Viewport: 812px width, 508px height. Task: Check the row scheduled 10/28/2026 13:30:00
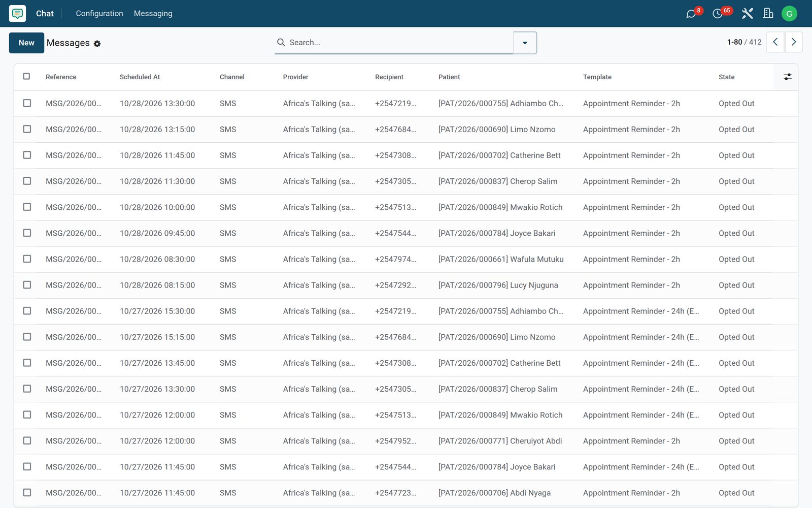(27, 103)
